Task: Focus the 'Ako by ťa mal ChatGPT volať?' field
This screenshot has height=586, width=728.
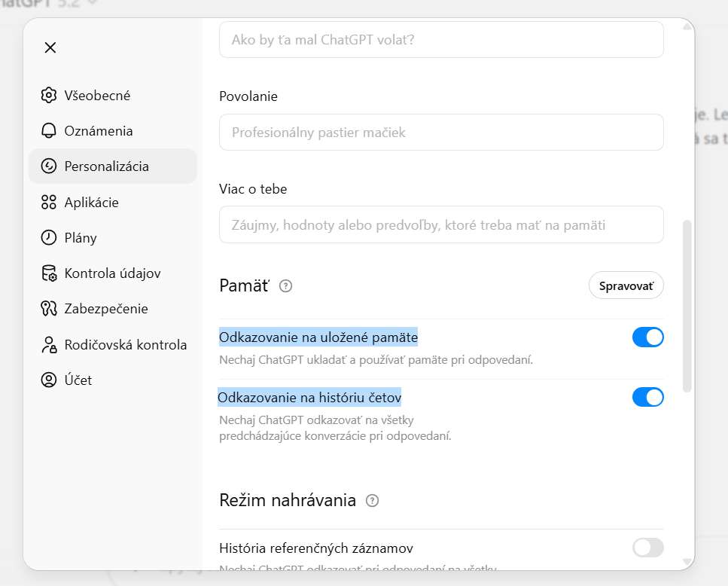Action: point(441,39)
